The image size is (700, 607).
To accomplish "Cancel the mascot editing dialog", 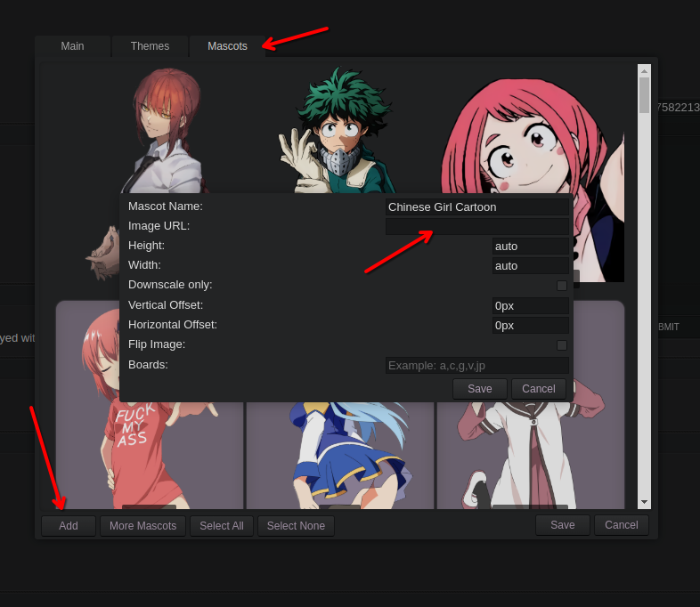I will pyautogui.click(x=539, y=389).
